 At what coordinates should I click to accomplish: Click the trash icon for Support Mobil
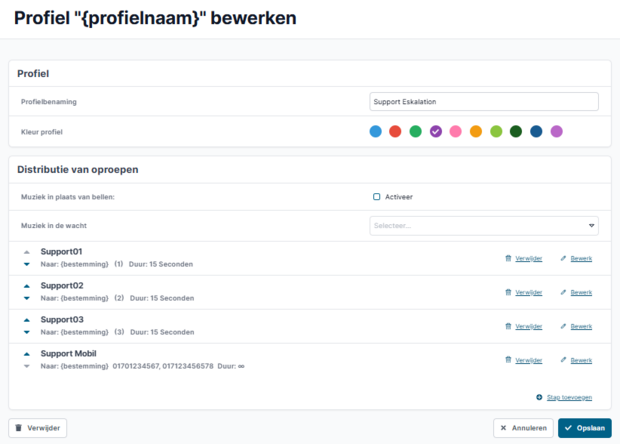click(508, 360)
